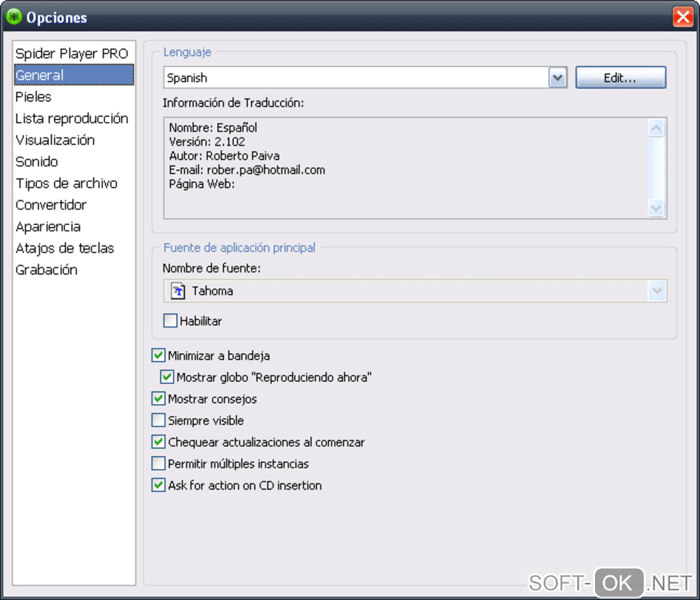Uncheck Minimizar a bandeja
700x600 pixels.
point(159,355)
